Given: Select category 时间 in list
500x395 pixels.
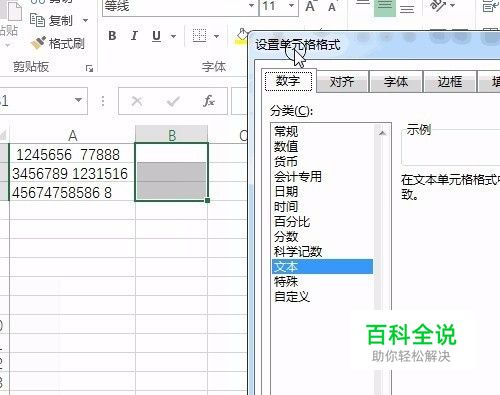Looking at the screenshot, I should click(322, 206).
